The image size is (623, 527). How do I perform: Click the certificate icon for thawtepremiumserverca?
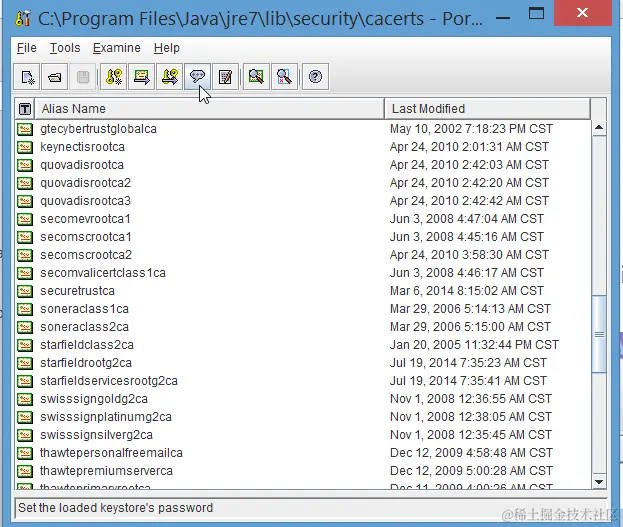pos(25,471)
